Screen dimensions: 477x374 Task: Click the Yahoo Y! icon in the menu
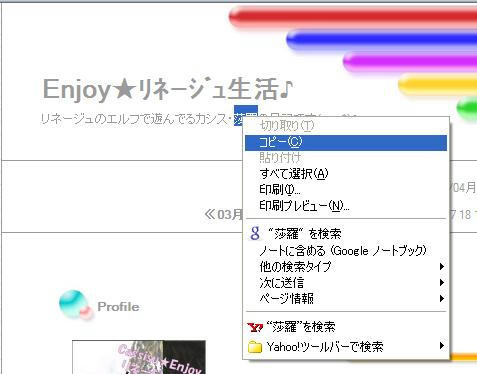pyautogui.click(x=255, y=327)
